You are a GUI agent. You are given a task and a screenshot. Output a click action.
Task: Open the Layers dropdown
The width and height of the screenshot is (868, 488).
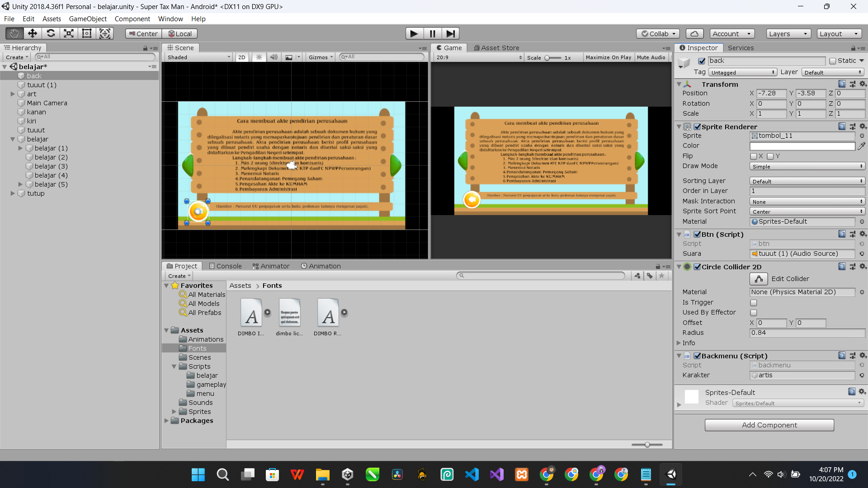pyautogui.click(x=788, y=33)
